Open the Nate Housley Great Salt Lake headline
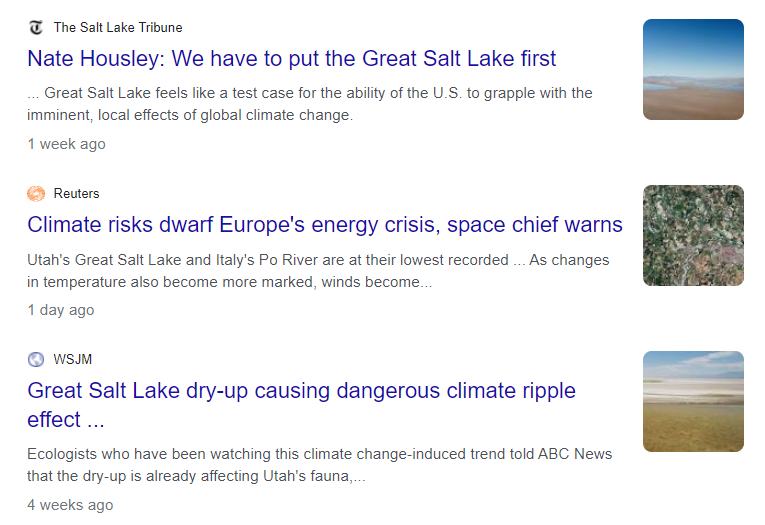This screenshot has width=765, height=525. coord(291,59)
